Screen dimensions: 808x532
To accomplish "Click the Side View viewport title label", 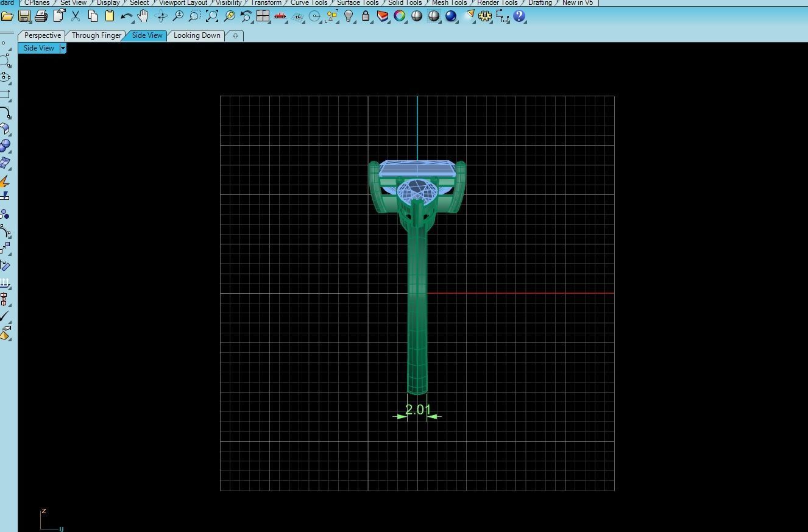I will coord(39,48).
